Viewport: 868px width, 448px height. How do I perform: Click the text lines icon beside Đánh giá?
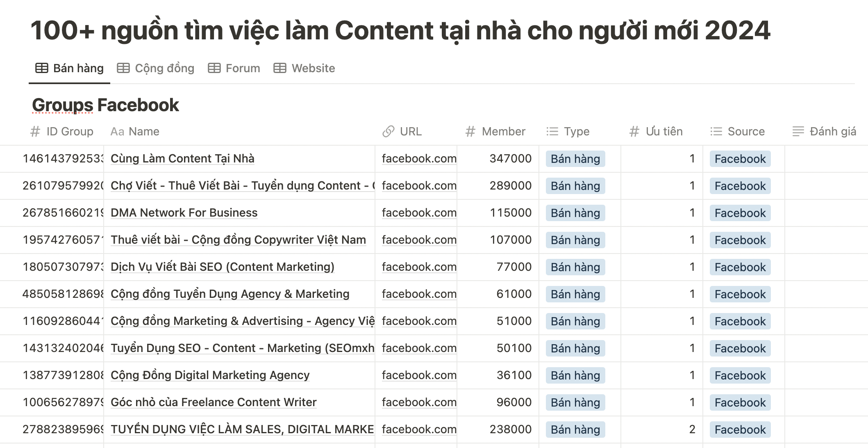798,131
